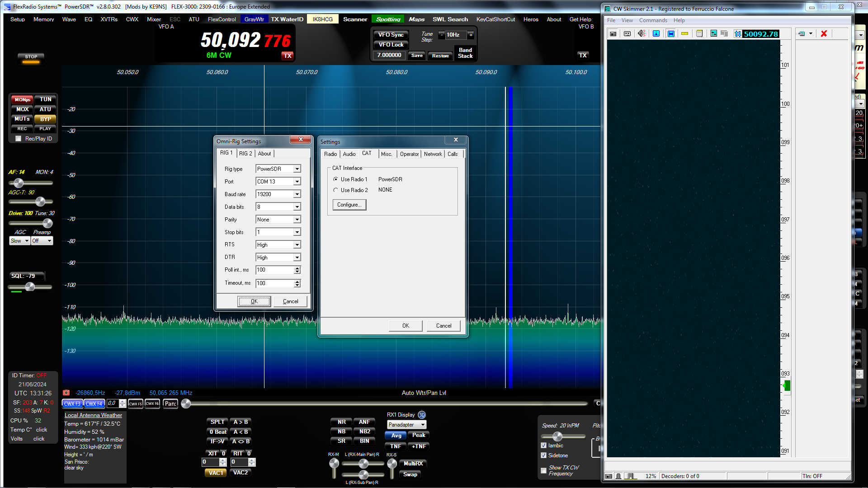868x488 pixels.
Task: Click the yellow ruler icon in CW Skimmer
Action: pos(684,34)
